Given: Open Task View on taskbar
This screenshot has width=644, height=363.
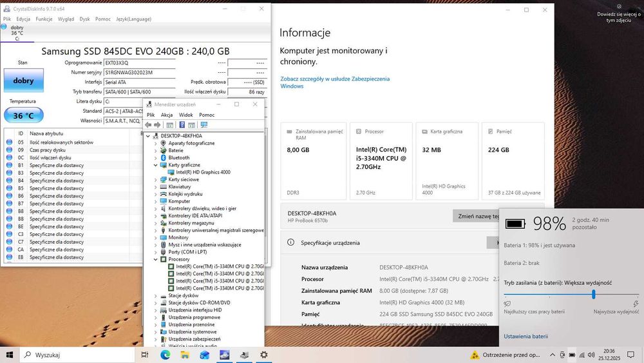Looking at the screenshot, I should click(144, 355).
